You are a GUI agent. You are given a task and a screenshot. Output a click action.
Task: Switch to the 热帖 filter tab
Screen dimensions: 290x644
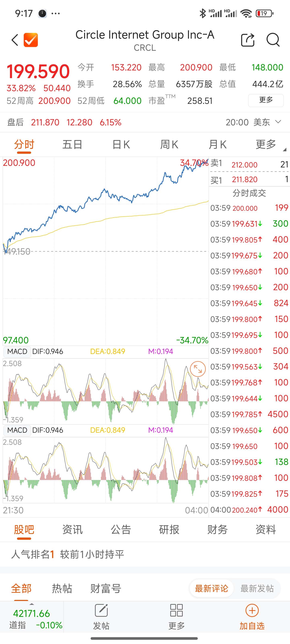[62, 588]
